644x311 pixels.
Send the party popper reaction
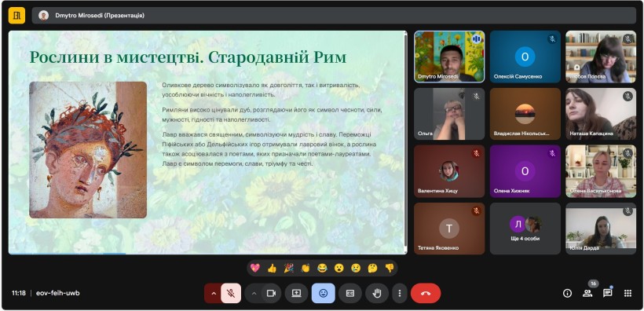tap(289, 269)
